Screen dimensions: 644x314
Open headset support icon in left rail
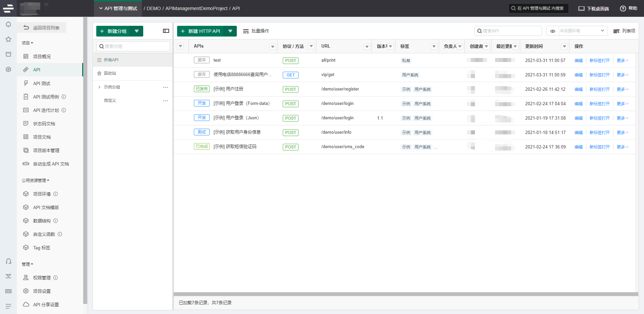[8, 261]
